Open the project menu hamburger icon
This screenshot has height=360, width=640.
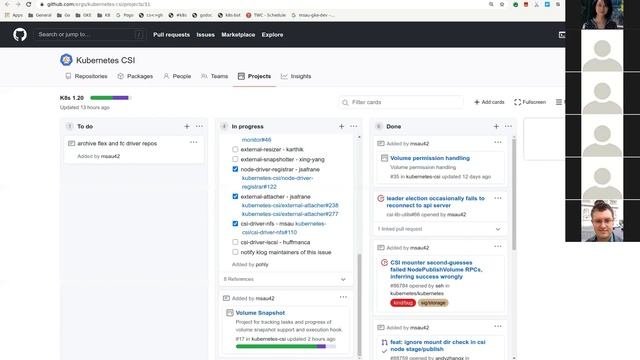559,102
